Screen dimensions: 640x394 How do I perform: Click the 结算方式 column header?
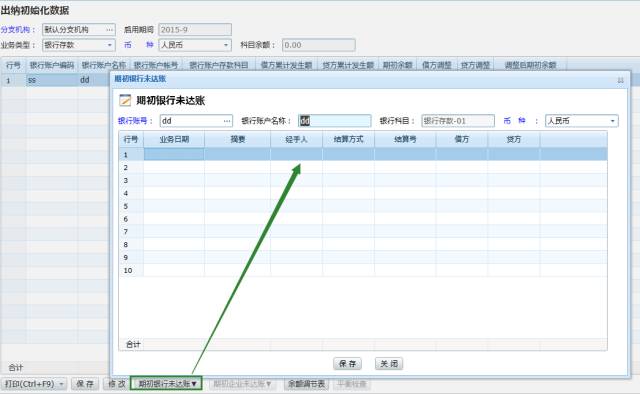click(x=348, y=139)
